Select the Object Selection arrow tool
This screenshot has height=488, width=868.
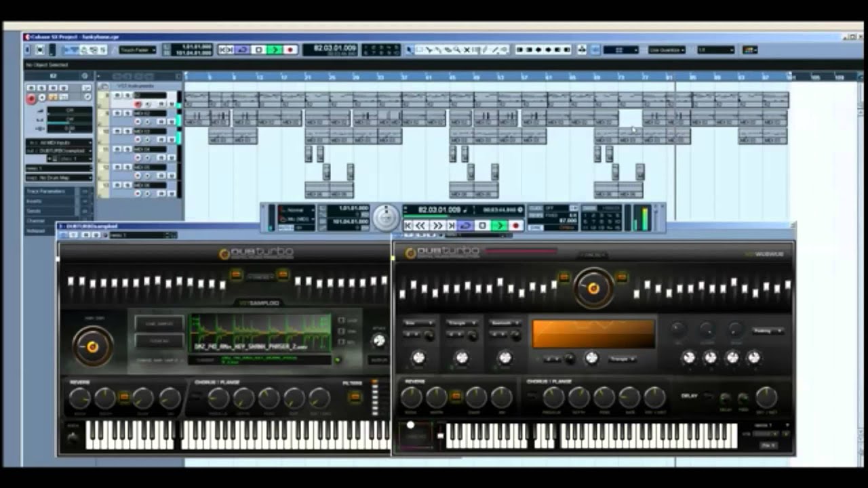click(409, 49)
